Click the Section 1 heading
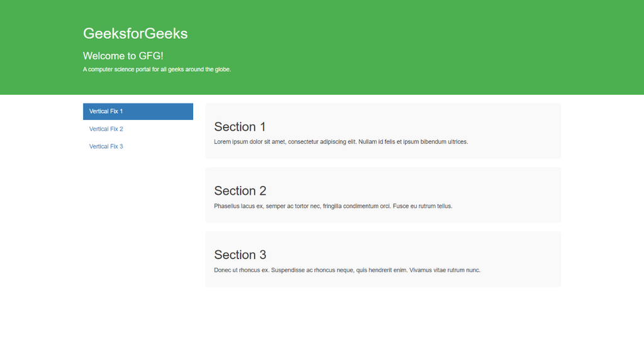Screen dimensions: 644x362 [x=240, y=127]
